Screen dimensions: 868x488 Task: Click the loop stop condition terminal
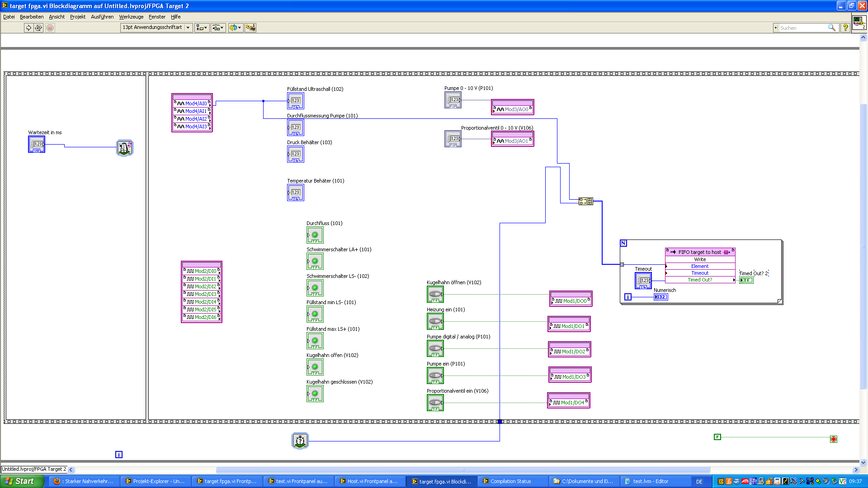[x=833, y=439]
